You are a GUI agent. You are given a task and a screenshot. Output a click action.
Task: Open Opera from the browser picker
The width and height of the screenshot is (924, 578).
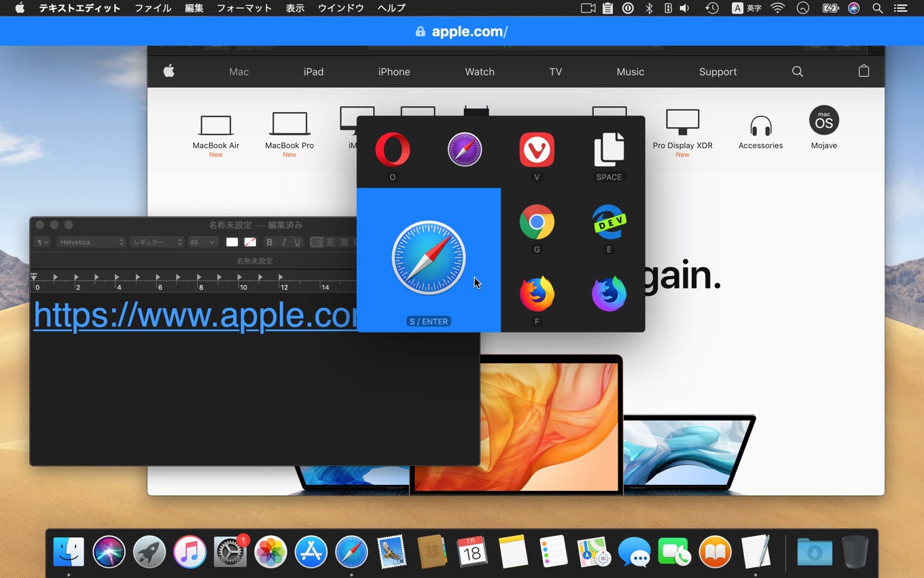pos(392,150)
